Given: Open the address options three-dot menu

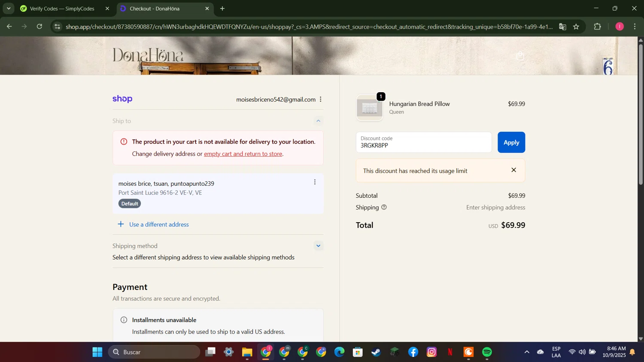Looking at the screenshot, I should point(315,182).
